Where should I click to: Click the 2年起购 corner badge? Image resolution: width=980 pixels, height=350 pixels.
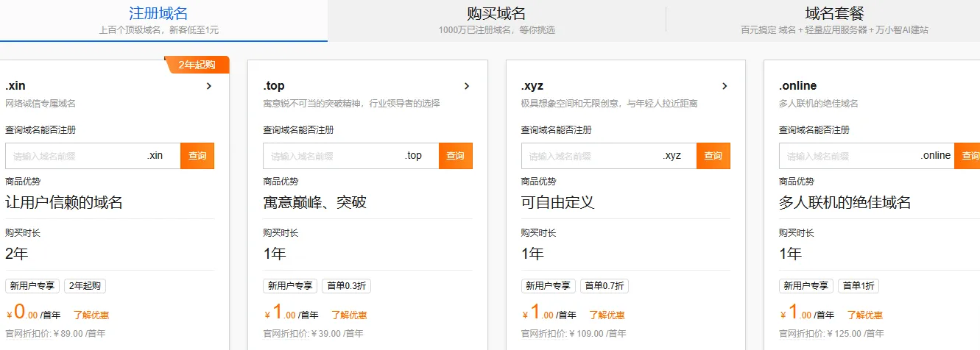[197, 65]
